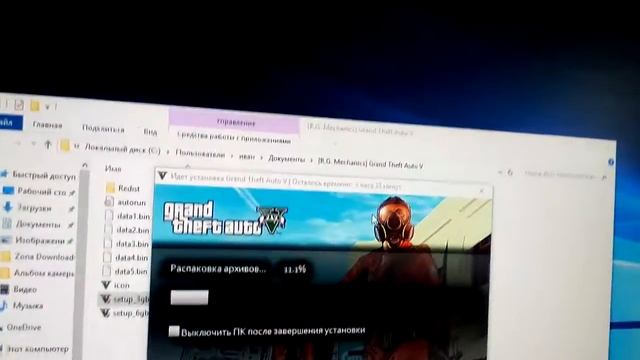This screenshot has height=360, width=640.
Task: Click the installer unpacking progress bar
Action: [189, 298]
